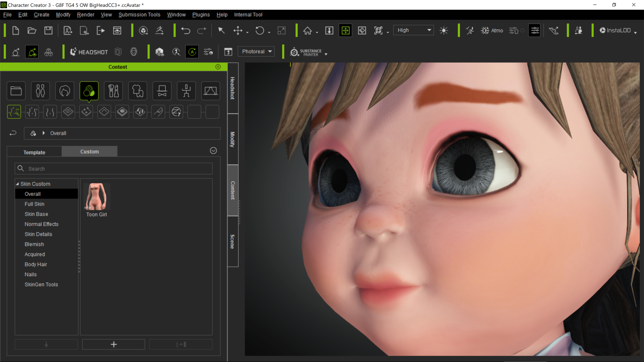Click the Atmo atmosphere icon

tap(492, 31)
